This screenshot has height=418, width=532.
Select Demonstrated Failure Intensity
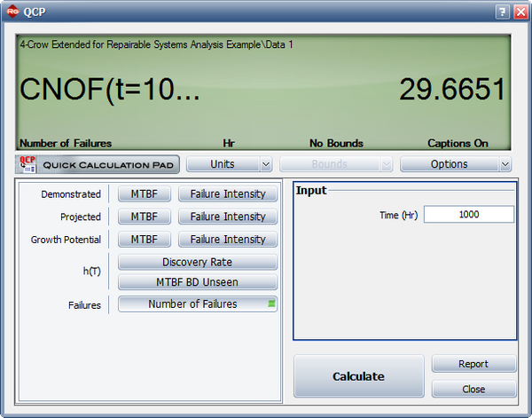[228, 193]
